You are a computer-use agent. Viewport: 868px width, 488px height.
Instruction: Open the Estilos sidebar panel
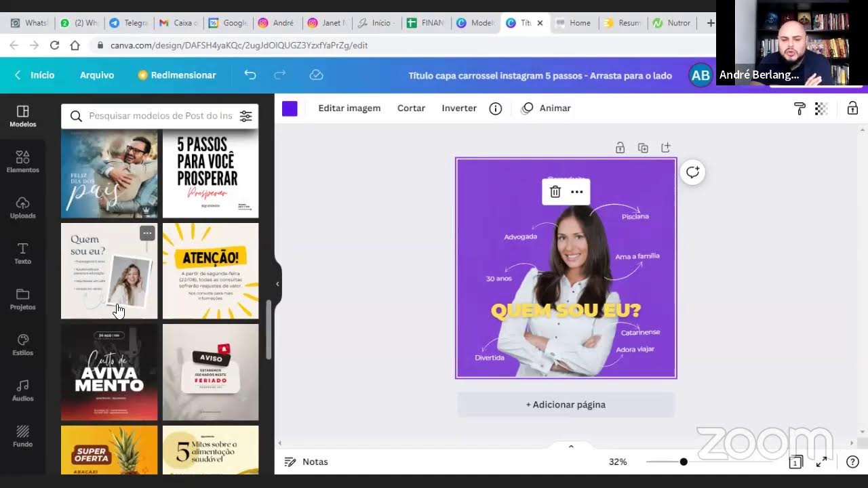pos(22,344)
